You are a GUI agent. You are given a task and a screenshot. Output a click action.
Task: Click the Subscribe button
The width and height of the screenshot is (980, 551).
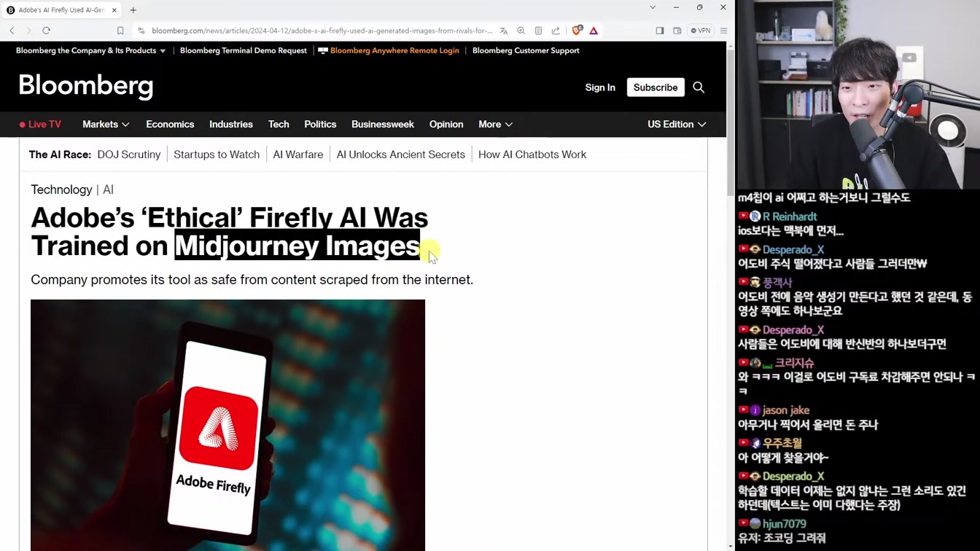point(656,87)
